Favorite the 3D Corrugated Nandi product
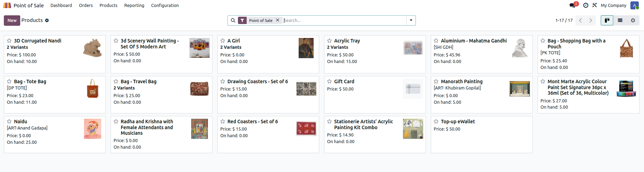 click(x=9, y=41)
